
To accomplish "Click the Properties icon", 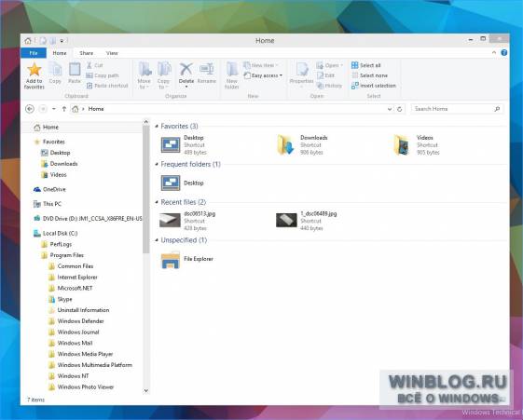I will (301, 70).
